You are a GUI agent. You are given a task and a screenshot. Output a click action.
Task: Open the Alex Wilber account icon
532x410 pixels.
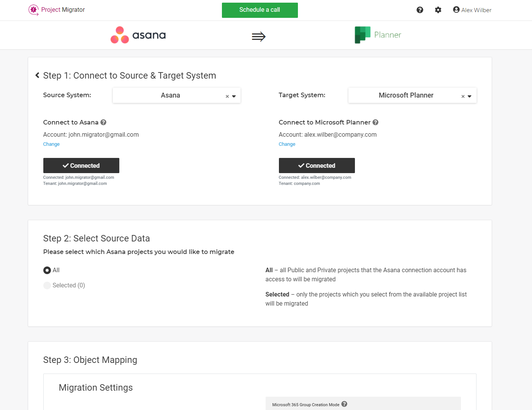[456, 9]
